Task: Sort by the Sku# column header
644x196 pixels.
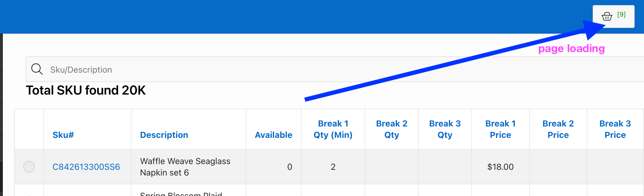Action: [x=63, y=135]
